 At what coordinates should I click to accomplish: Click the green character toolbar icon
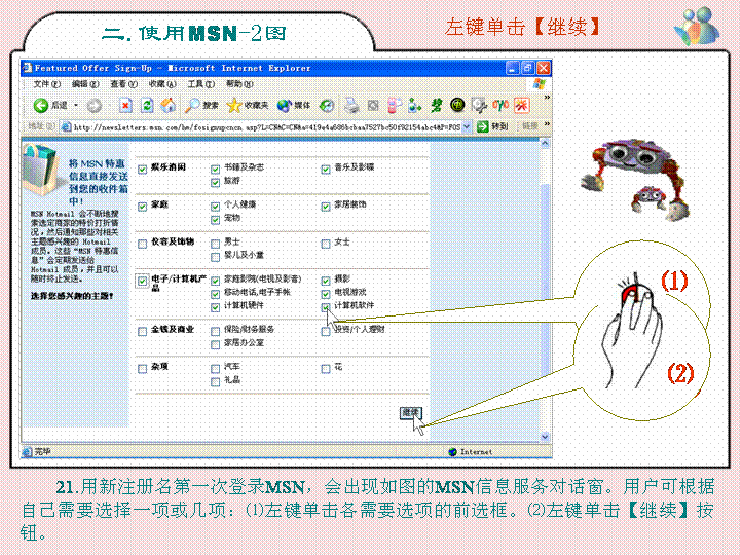(436, 105)
